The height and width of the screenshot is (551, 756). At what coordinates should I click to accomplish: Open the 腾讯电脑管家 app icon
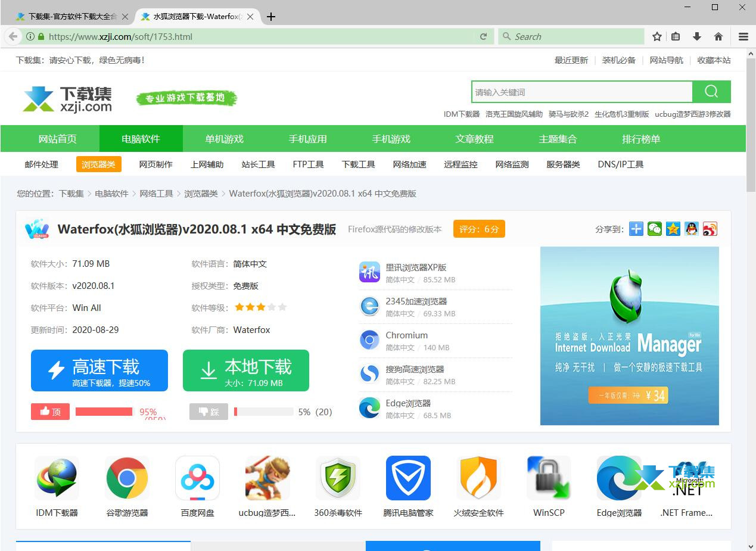click(408, 478)
